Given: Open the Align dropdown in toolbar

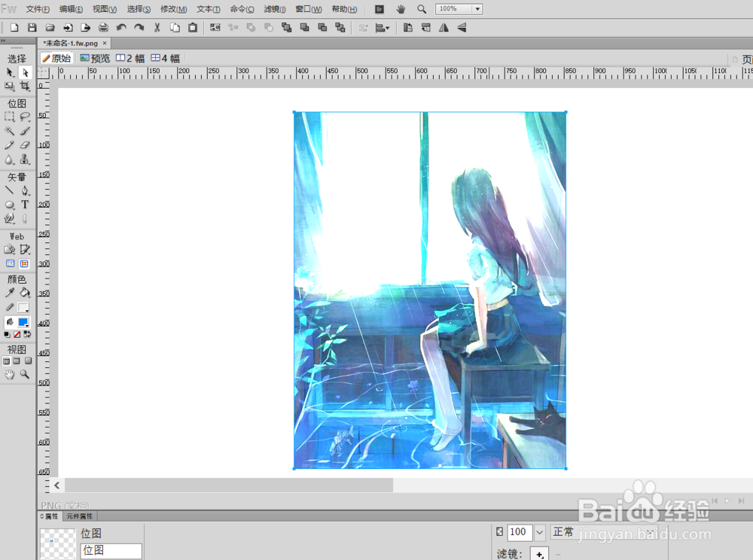Looking at the screenshot, I should point(383,28).
